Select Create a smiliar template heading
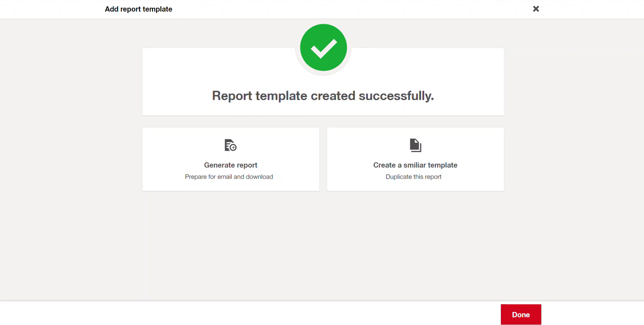The image size is (644, 325). pos(415,165)
